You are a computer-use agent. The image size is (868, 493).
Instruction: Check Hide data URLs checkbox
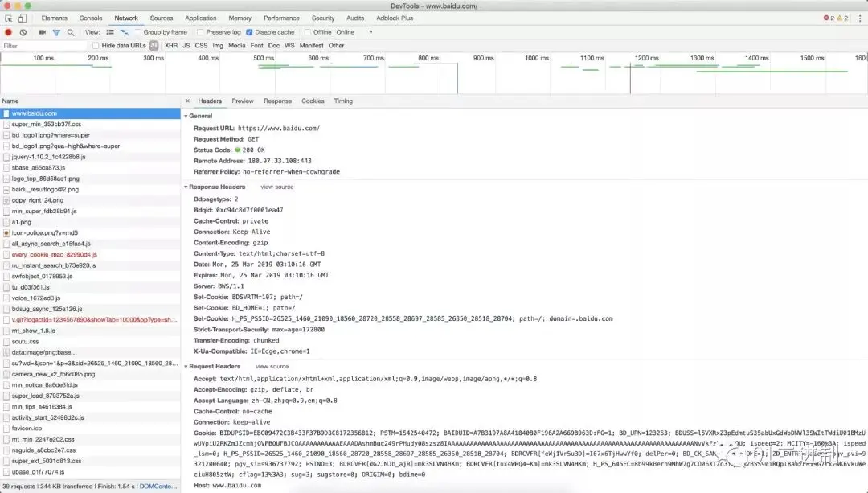96,45
